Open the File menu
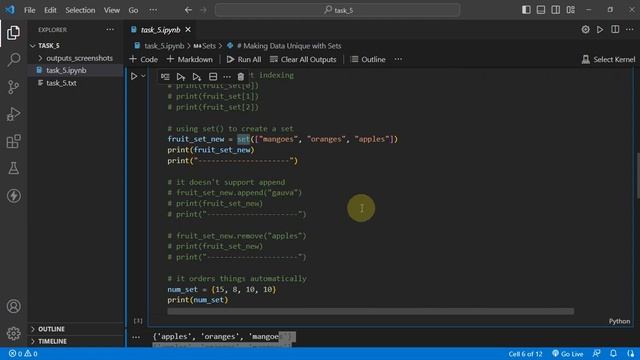This screenshot has height=360, width=640. [29, 10]
